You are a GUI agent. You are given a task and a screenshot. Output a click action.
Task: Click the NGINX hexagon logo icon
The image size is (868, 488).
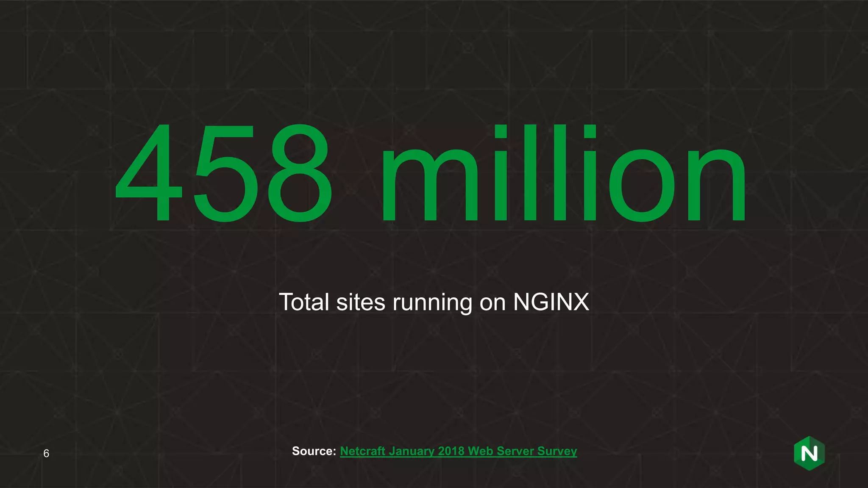[809, 453]
